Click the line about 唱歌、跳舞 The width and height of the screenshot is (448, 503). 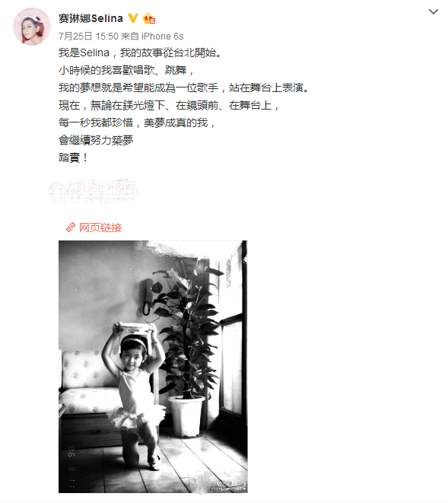click(x=126, y=70)
